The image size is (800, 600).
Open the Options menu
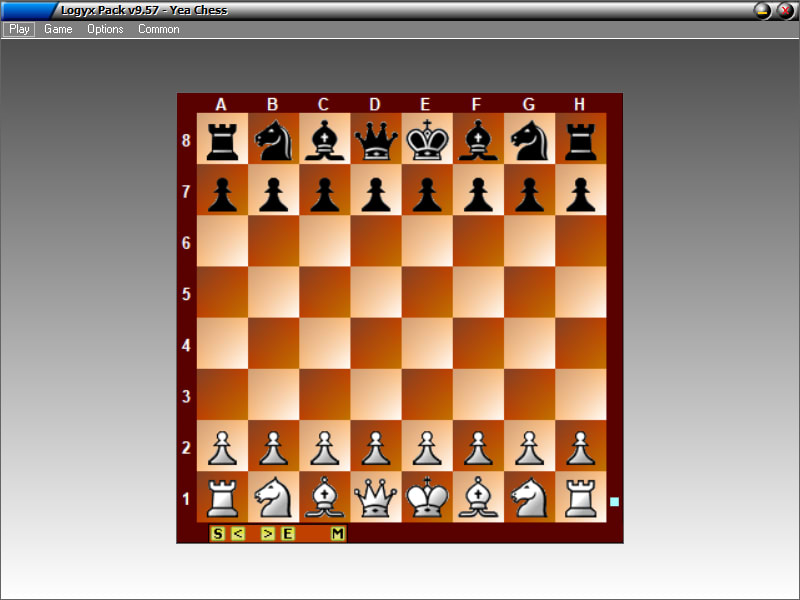(x=105, y=29)
